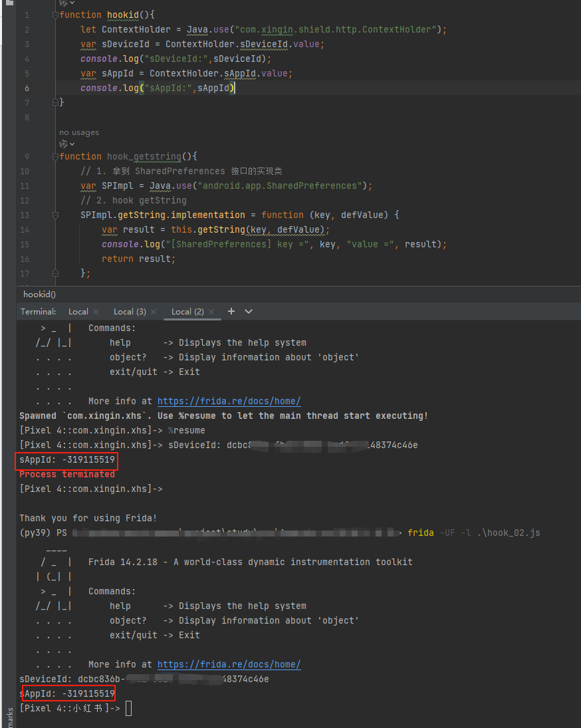Click line number 13 in the gutter
581x728 pixels.
pyautogui.click(x=25, y=215)
